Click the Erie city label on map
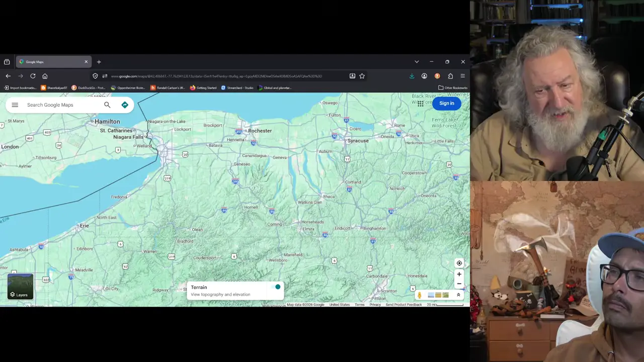 coord(84,226)
